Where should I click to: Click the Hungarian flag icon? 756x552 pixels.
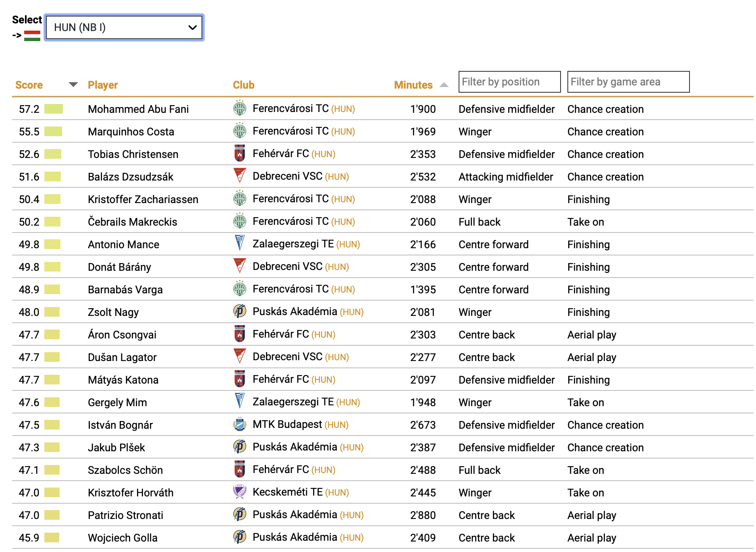(x=32, y=36)
